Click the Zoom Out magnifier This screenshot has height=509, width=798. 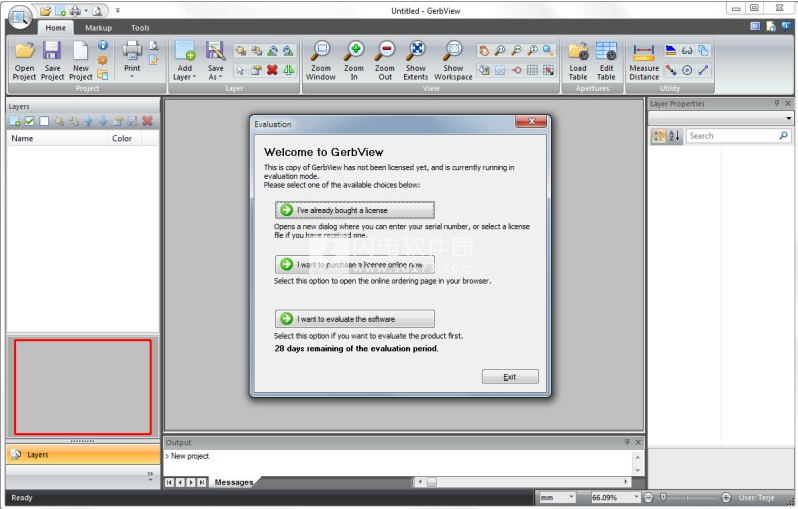pos(385,61)
